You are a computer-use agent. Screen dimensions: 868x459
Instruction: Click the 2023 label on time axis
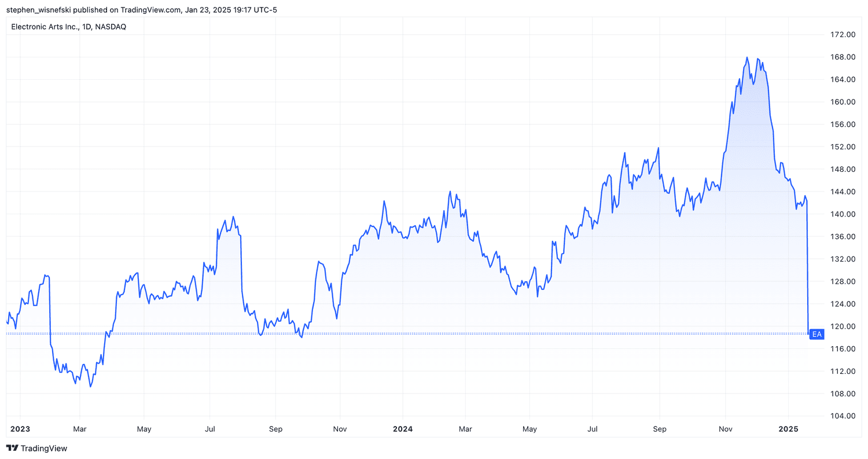click(20, 429)
